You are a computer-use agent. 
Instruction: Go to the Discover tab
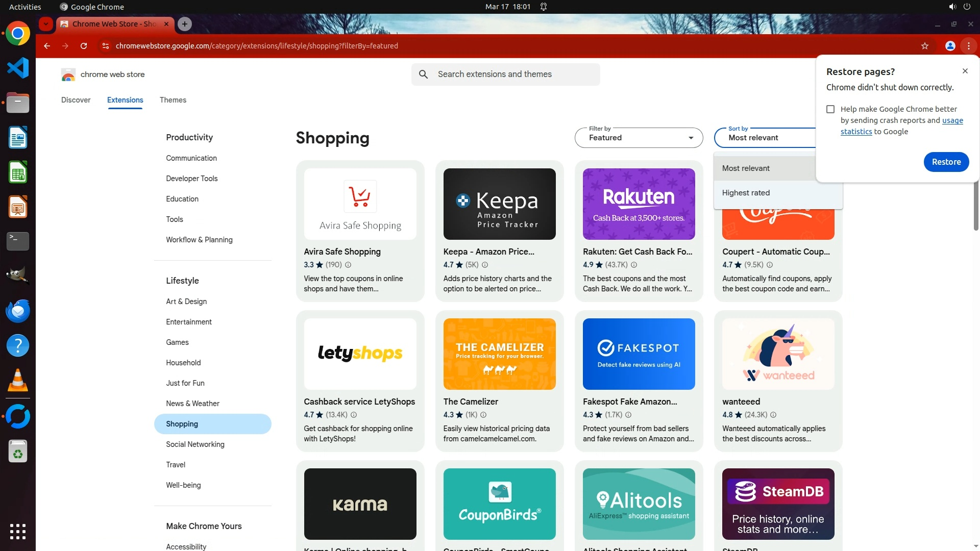76,100
